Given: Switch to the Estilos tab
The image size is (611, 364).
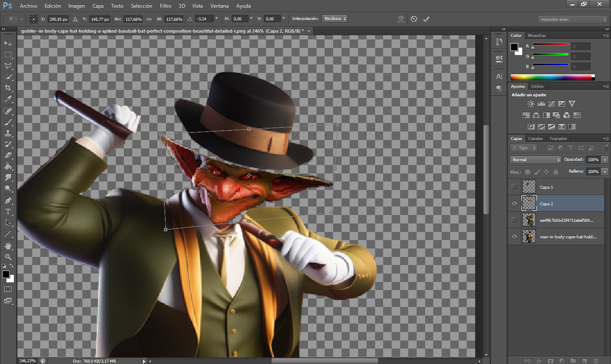Looking at the screenshot, I should [x=537, y=86].
